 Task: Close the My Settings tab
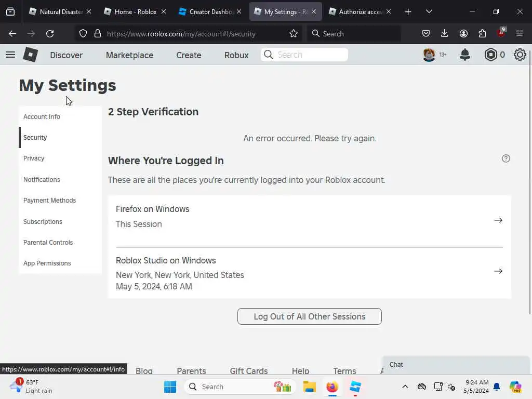click(314, 12)
